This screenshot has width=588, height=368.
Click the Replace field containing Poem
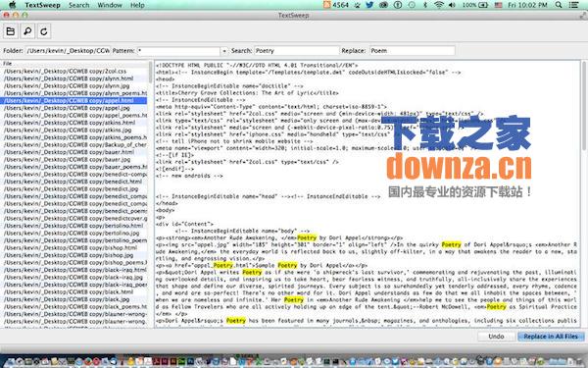[413, 51]
